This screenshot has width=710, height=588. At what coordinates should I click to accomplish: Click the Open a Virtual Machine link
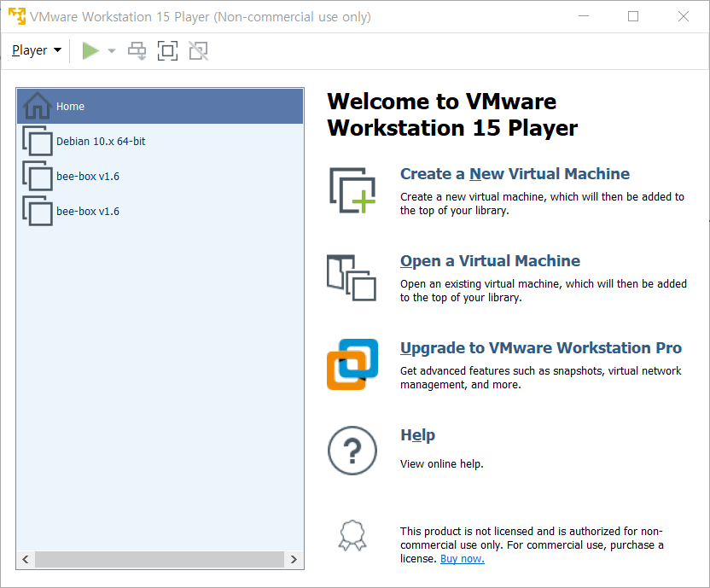coord(490,261)
